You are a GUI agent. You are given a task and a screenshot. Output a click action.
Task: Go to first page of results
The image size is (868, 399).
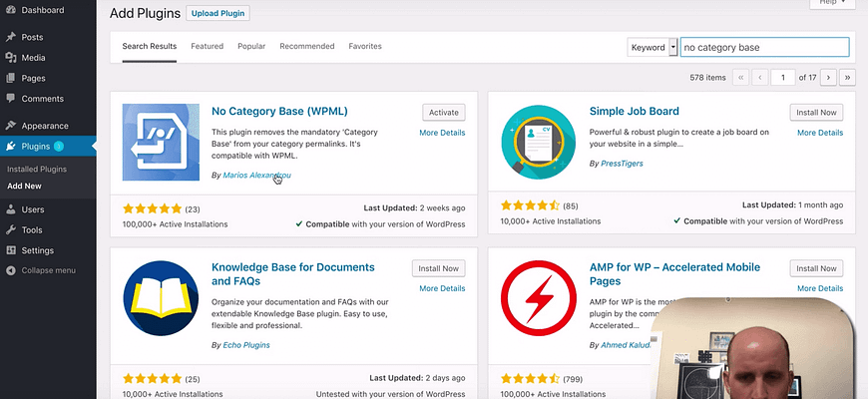click(740, 78)
